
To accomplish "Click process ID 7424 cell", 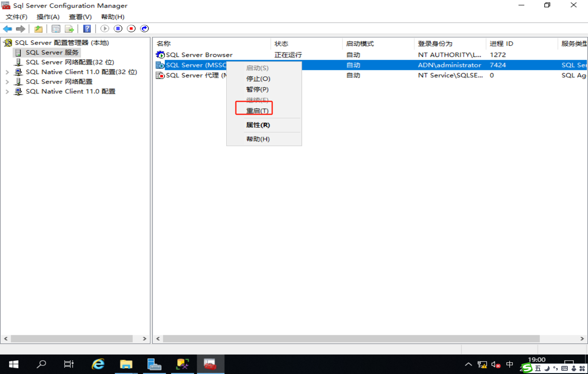I will (x=498, y=65).
